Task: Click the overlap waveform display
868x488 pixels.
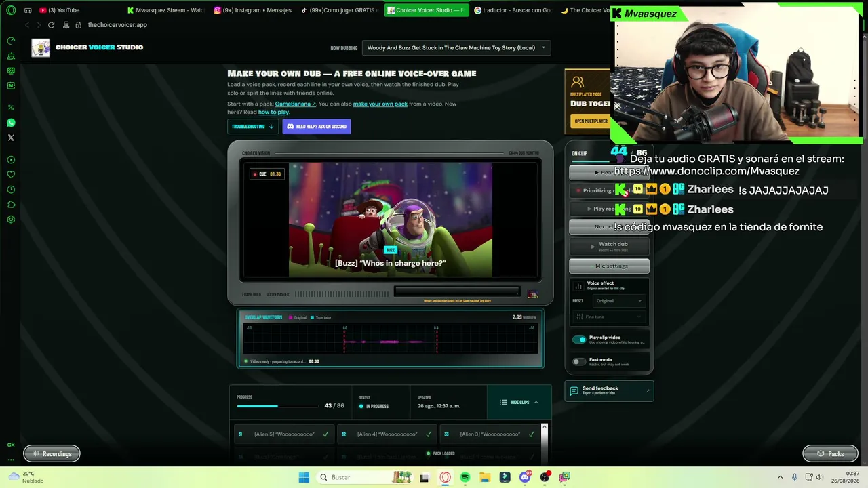Action: (x=391, y=339)
